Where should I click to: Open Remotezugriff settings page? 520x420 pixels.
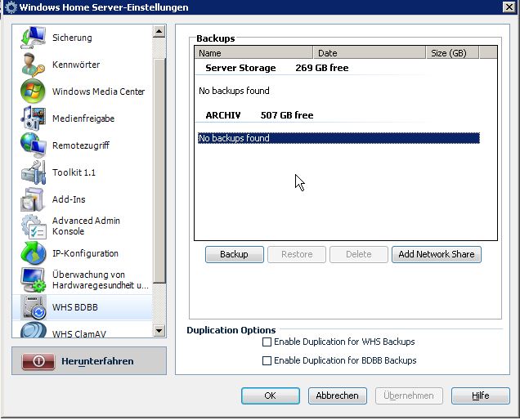tap(81, 145)
